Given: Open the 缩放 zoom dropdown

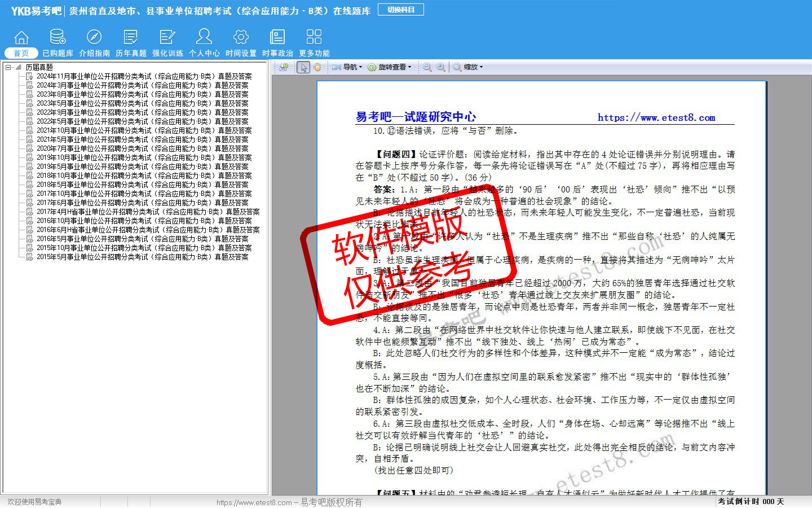Looking at the screenshot, I should pos(468,67).
